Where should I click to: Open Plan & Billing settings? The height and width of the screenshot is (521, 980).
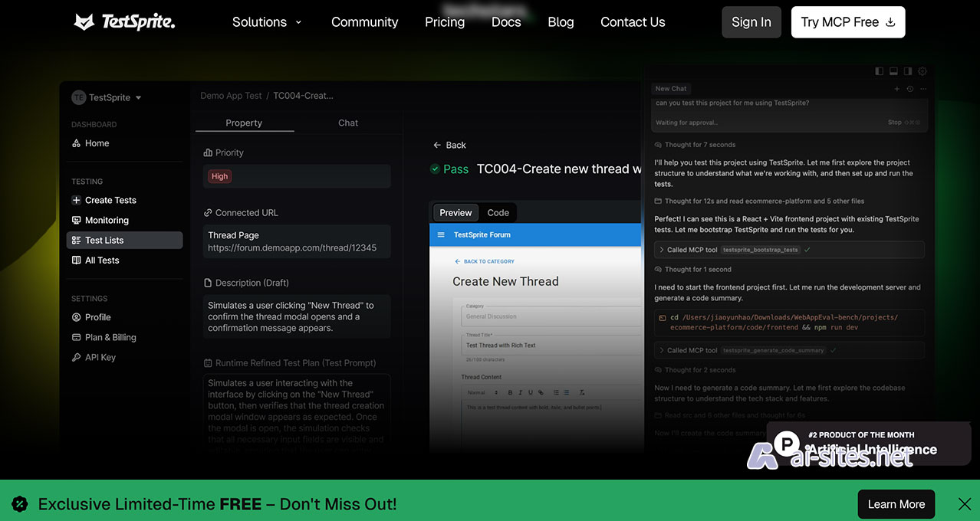click(110, 337)
